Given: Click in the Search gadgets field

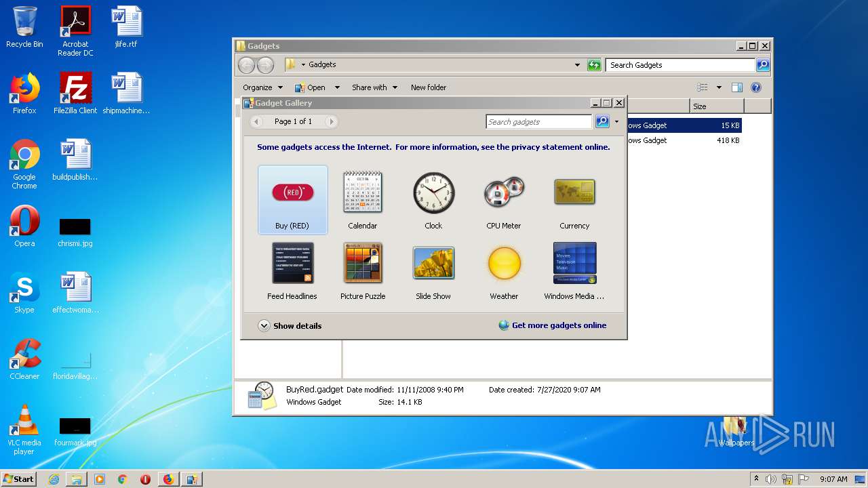Looking at the screenshot, I should coord(539,122).
